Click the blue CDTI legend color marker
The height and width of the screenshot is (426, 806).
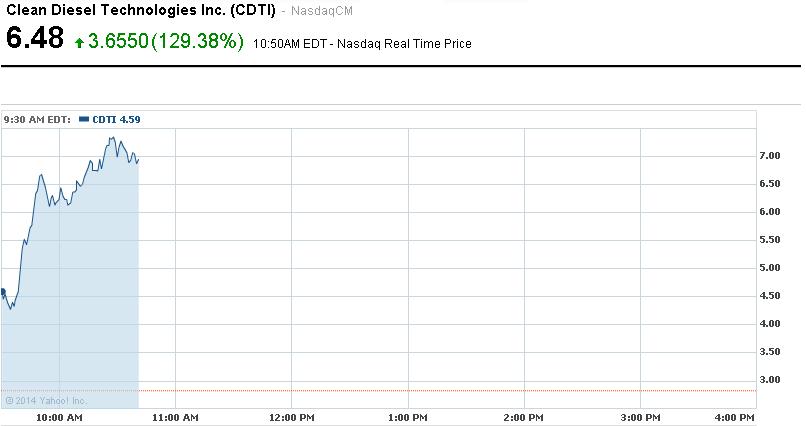pyautogui.click(x=84, y=119)
